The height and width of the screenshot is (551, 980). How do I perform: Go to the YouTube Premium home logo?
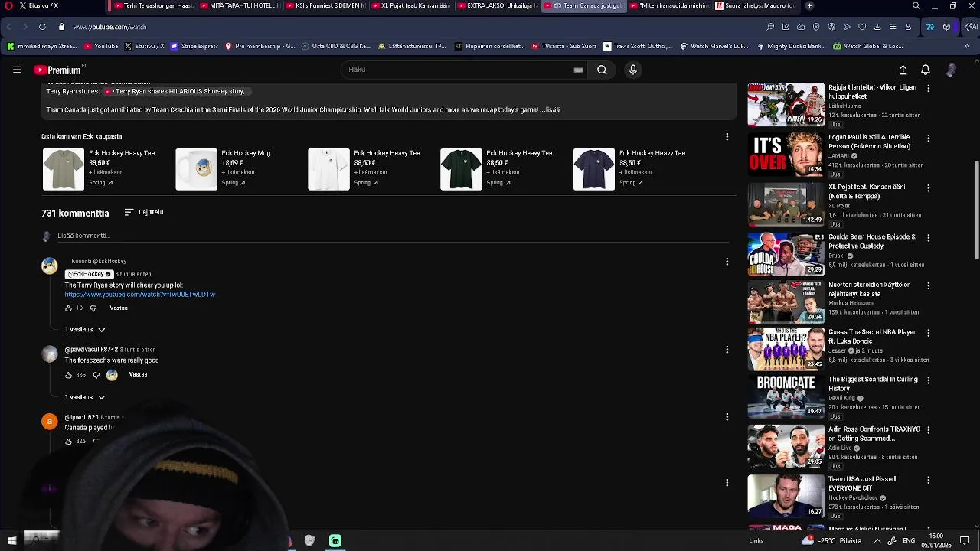click(x=58, y=70)
